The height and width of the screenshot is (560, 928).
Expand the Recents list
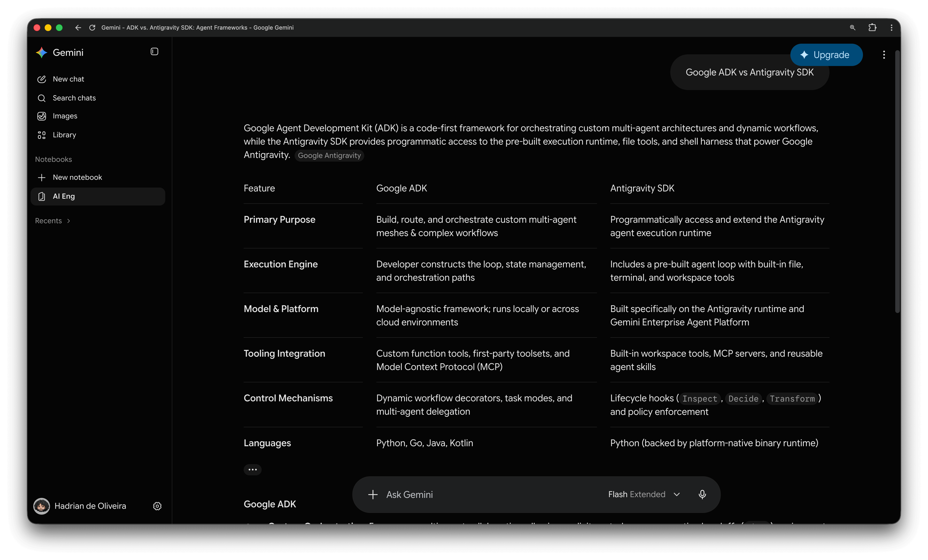click(x=53, y=221)
